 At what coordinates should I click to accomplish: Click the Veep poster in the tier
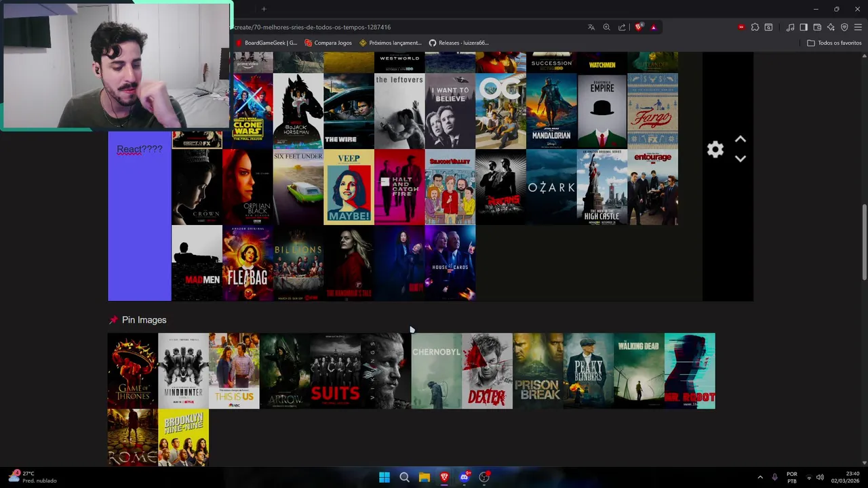[x=349, y=187]
